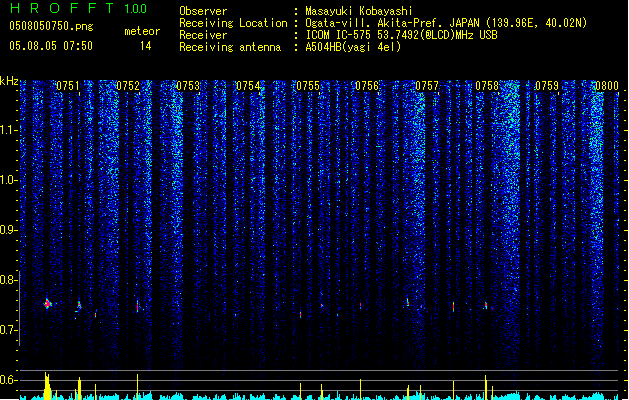The height and width of the screenshot is (400, 629).
Task: Click the yellow power spike below 0758
Action: click(x=486, y=387)
